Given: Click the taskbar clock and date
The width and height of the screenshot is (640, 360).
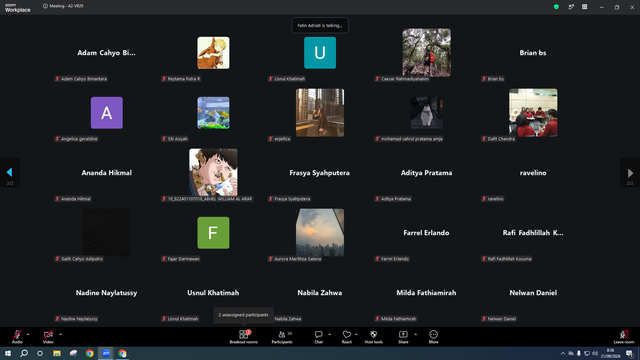Looking at the screenshot, I should [611, 353].
